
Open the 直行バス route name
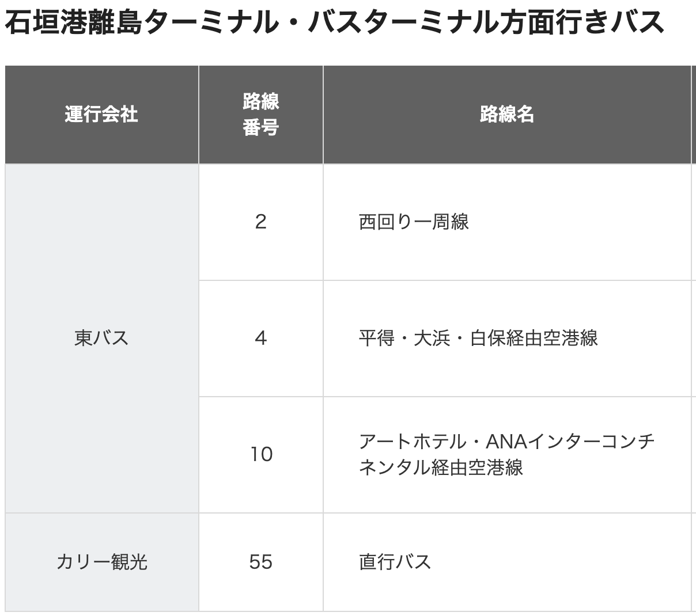click(395, 561)
